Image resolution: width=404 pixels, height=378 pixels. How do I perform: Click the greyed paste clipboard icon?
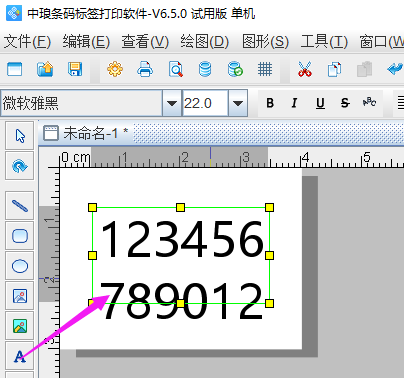point(364,70)
